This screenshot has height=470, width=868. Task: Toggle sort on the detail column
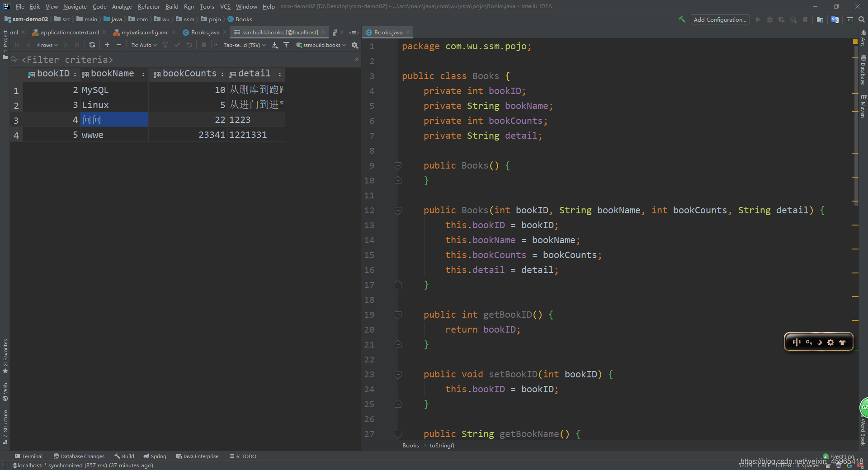[280, 74]
